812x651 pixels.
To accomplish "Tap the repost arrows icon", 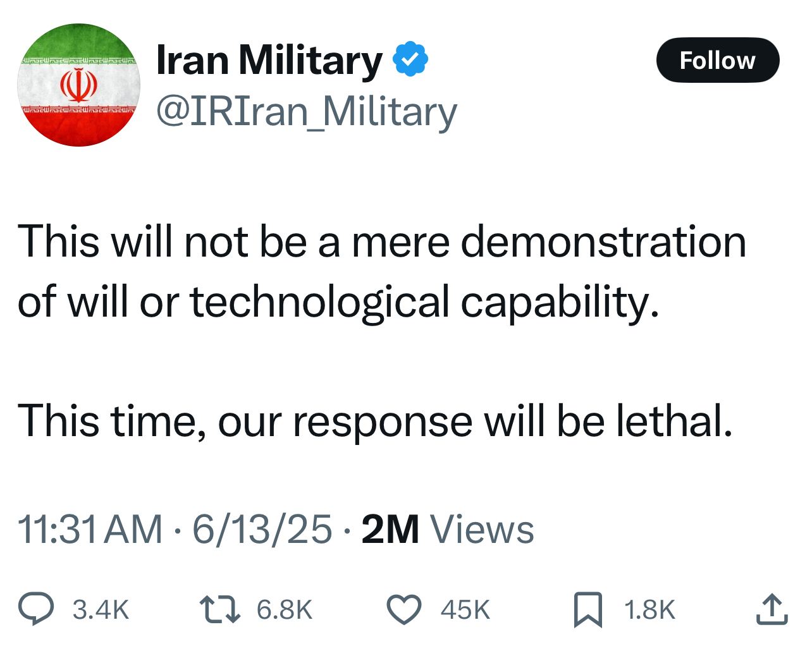I will (219, 609).
